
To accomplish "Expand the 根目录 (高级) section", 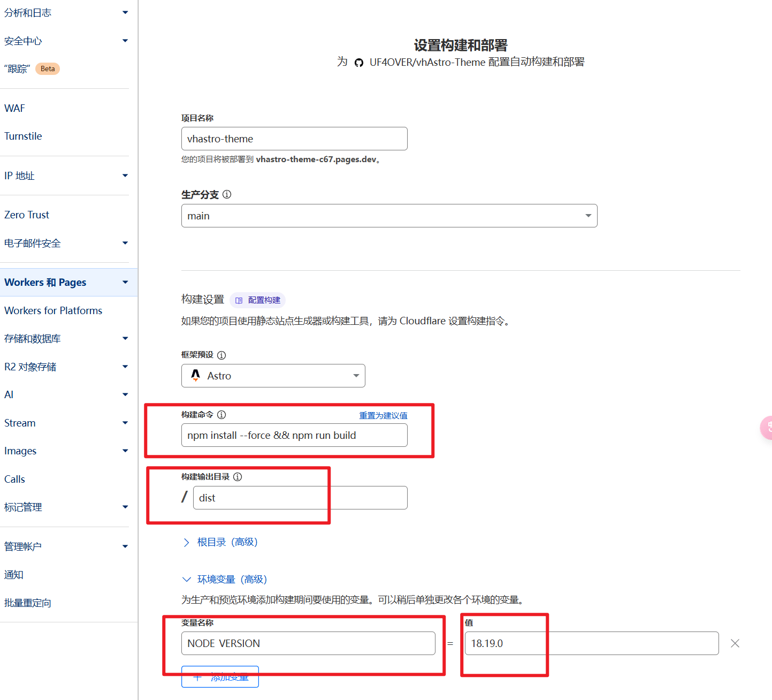I will click(220, 542).
